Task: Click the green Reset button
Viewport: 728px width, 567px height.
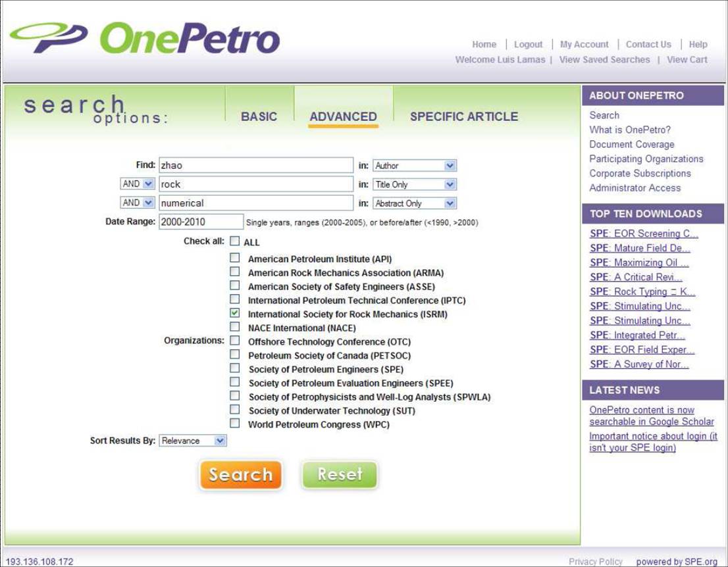Action: point(340,475)
